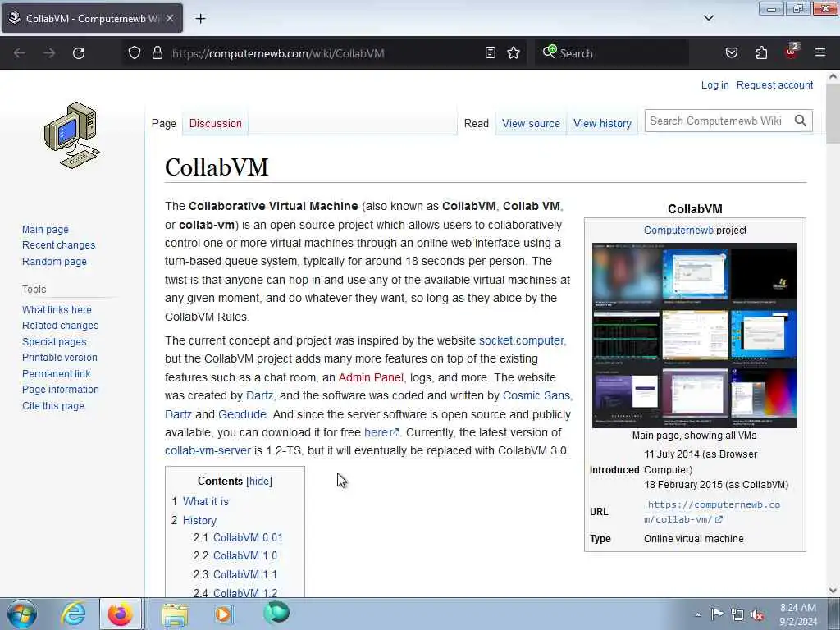The image size is (840, 630).
Task: Open Windows Explorer folder from taskbar
Action: tap(176, 614)
